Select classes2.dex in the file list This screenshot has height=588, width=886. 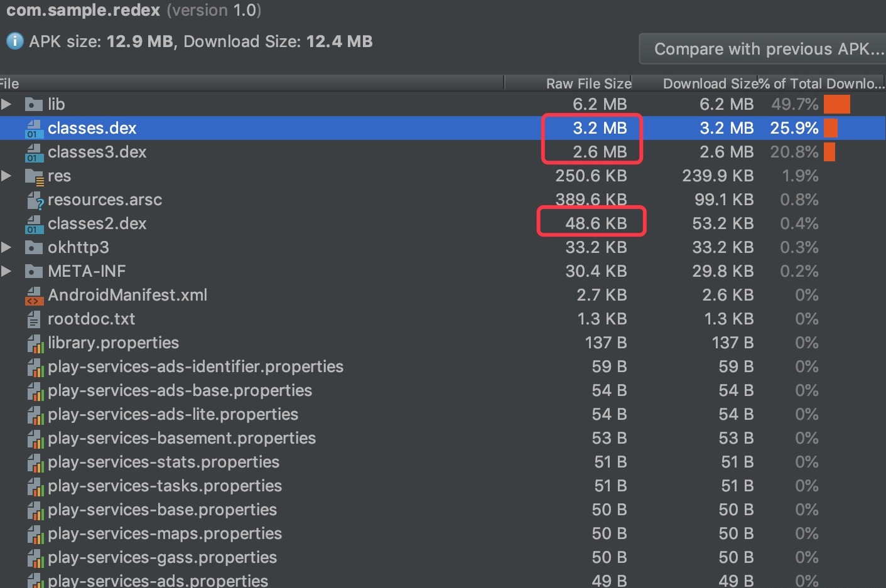[97, 223]
